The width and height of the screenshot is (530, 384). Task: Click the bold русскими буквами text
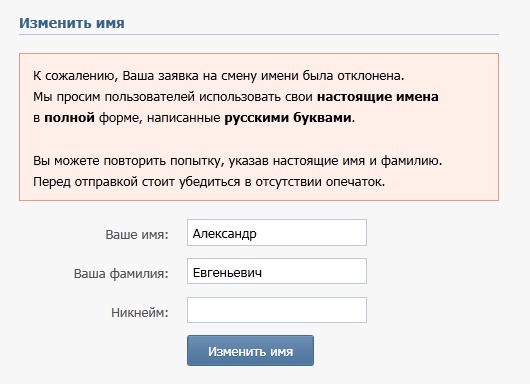click(288, 118)
